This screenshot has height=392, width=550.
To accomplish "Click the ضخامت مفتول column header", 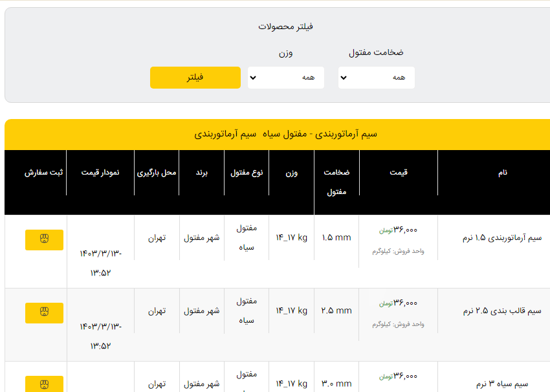I will (336, 182).
